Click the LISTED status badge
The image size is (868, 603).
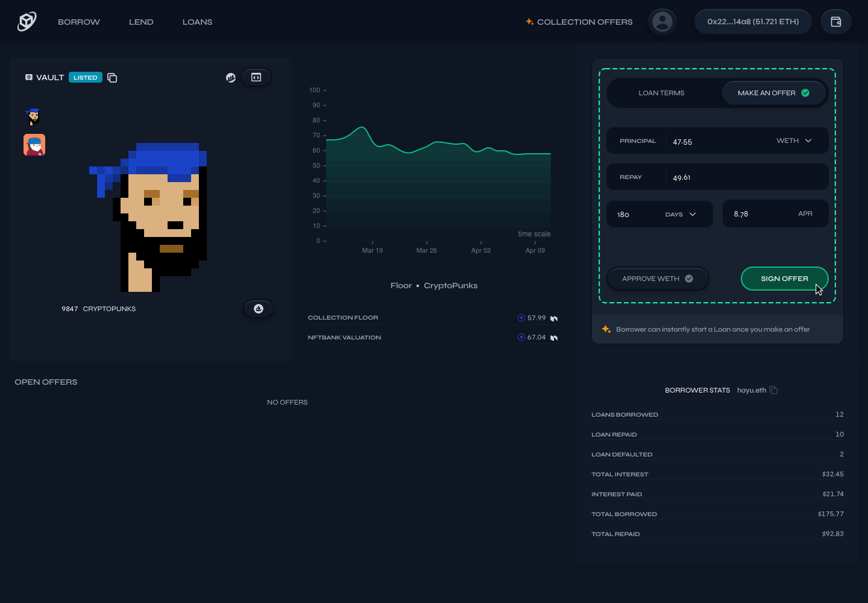[x=85, y=77]
